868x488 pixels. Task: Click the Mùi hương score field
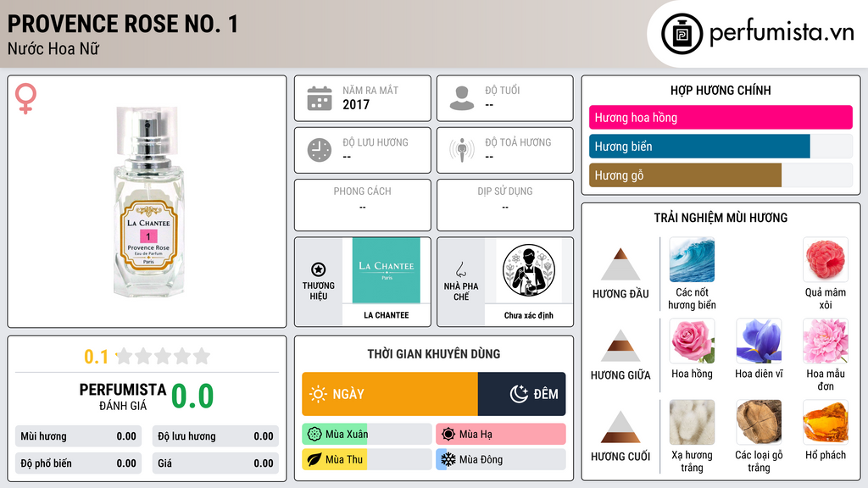coord(78,436)
